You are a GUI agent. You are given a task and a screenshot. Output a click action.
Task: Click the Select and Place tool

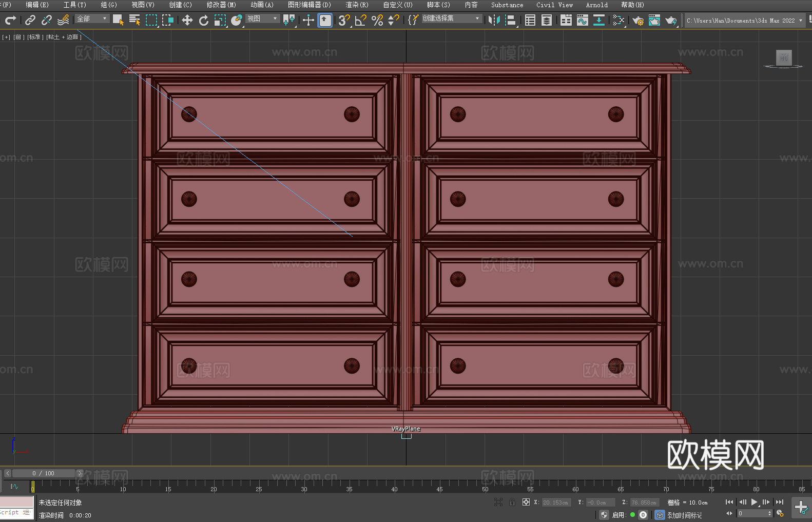pyautogui.click(x=237, y=20)
